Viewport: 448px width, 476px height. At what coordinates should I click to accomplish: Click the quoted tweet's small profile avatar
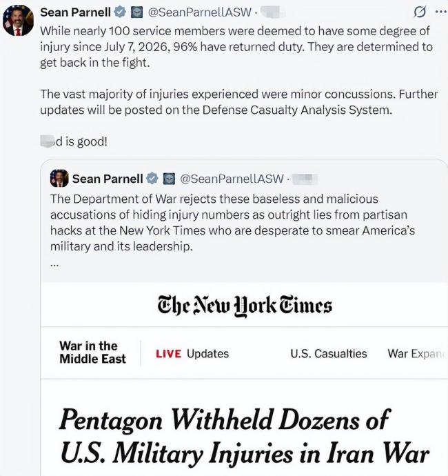pos(59,178)
